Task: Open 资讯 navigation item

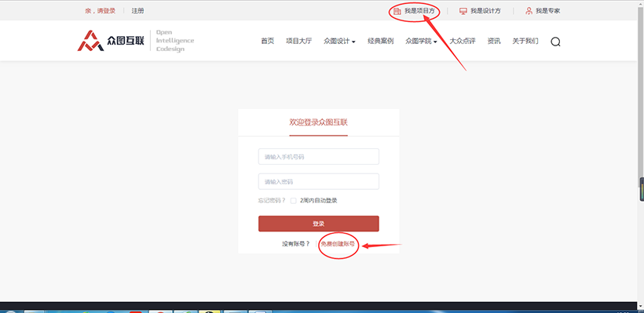Action: point(494,41)
